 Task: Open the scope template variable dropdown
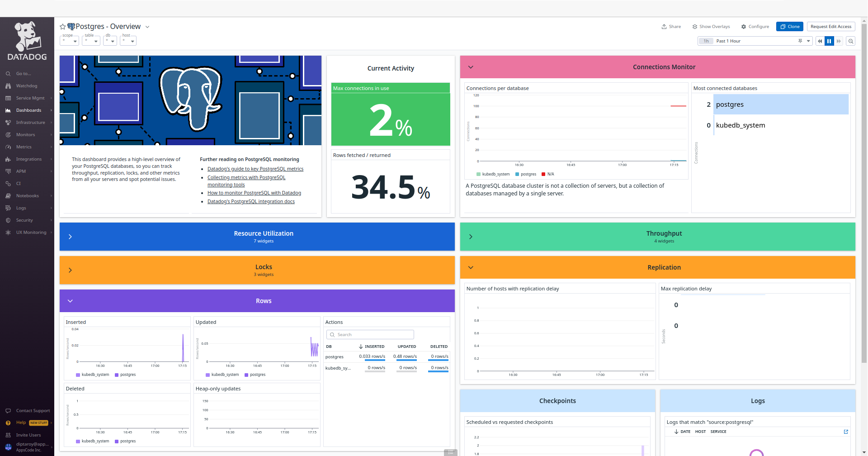pos(69,41)
